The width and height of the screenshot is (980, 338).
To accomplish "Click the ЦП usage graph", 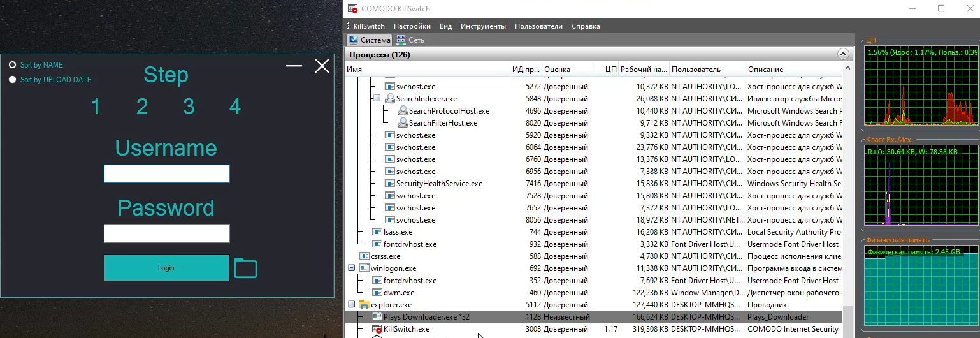I will click(x=921, y=85).
